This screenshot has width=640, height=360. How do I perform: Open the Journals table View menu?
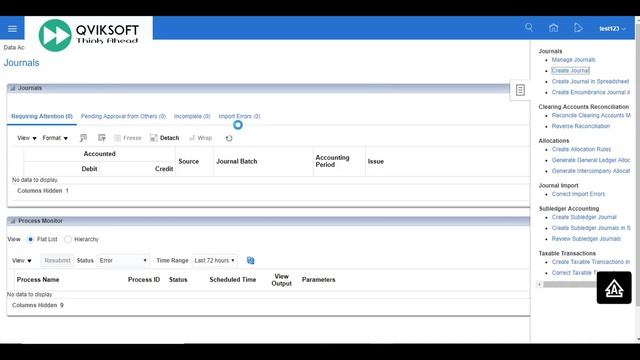click(x=27, y=138)
